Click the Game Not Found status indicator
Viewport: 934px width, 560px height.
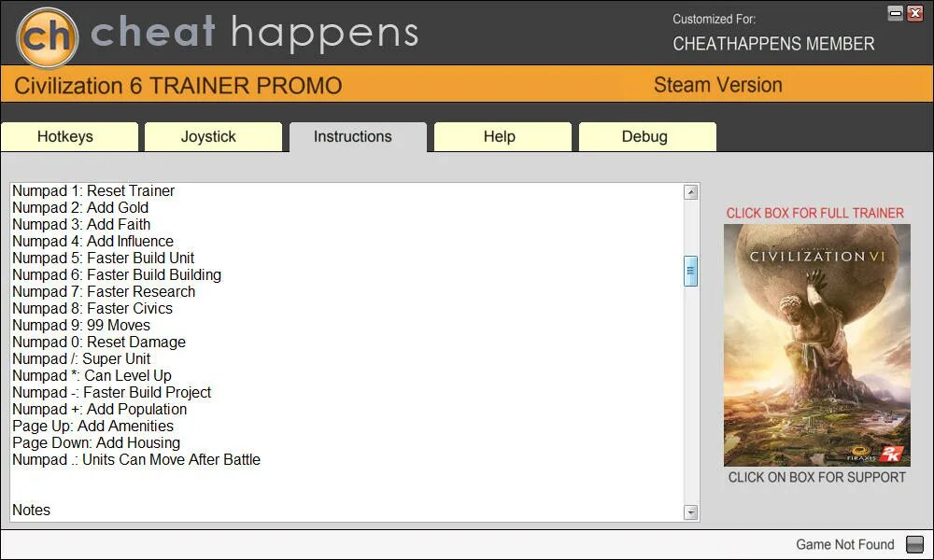[x=914, y=544]
